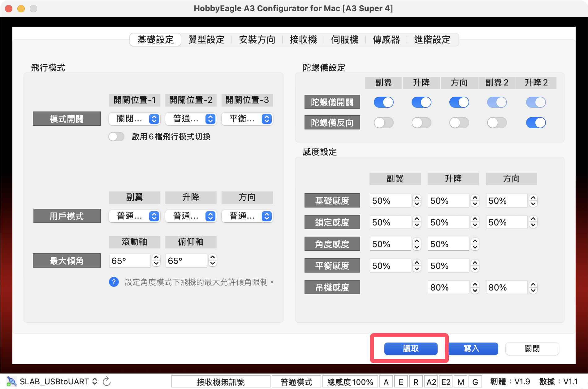The height and width of the screenshot is (389, 588).
Task: Click the blue help question mark icon
Action: coord(114,282)
